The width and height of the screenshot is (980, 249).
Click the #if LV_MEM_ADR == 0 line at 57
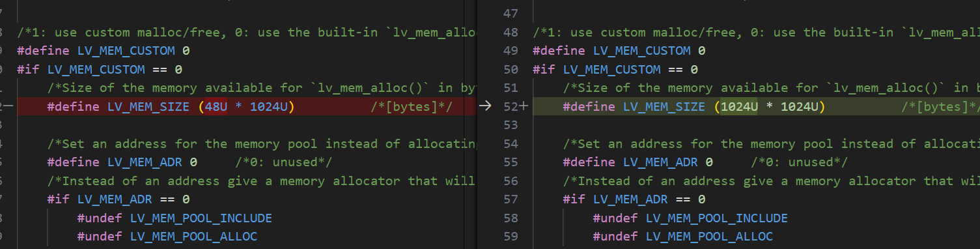pos(634,199)
